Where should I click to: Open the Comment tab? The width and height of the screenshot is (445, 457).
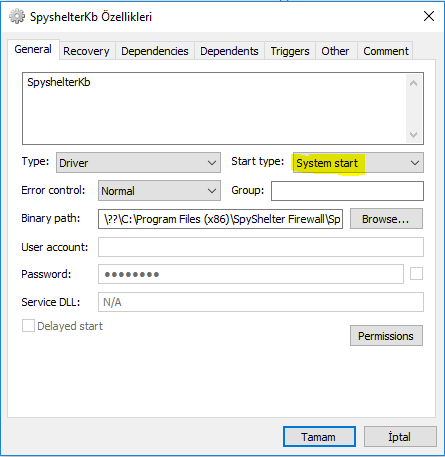coord(386,51)
